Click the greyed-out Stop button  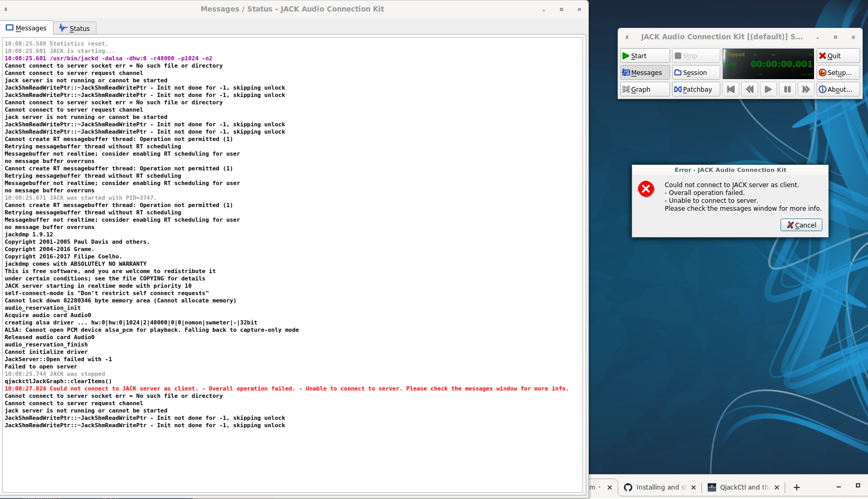[x=696, y=56]
